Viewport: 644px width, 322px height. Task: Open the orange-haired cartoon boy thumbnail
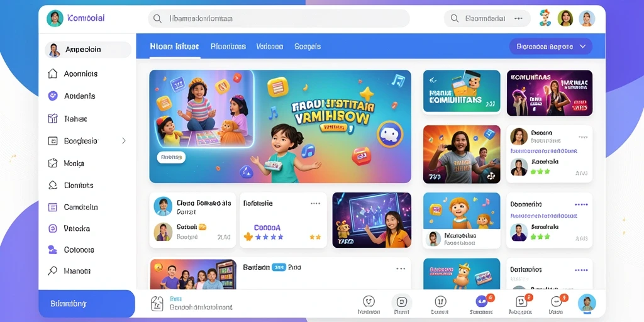462,211
